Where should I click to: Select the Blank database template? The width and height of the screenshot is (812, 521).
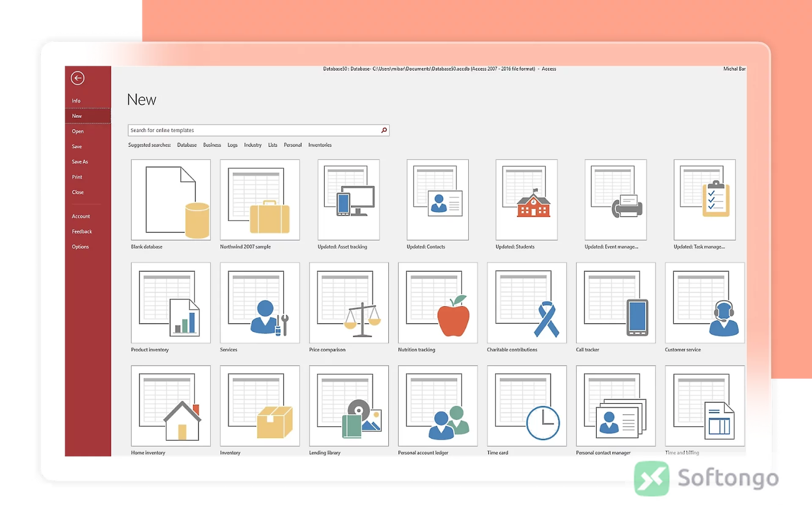[x=171, y=200]
